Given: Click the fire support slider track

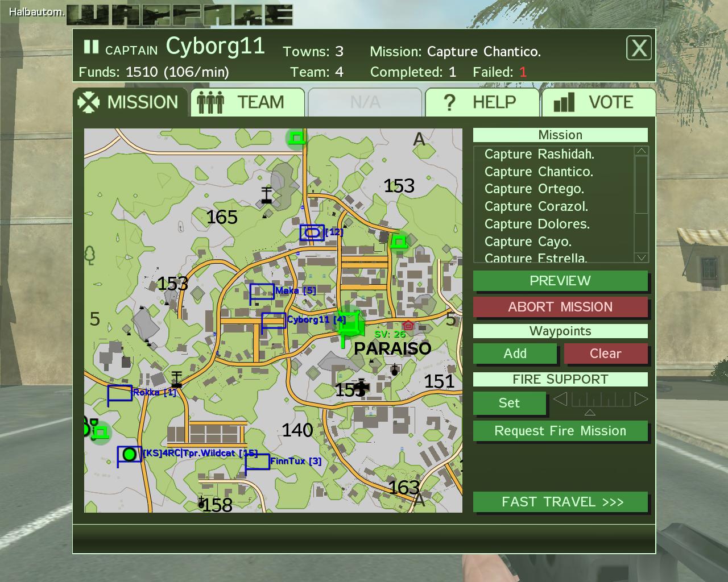Looking at the screenshot, I should coord(601,399).
